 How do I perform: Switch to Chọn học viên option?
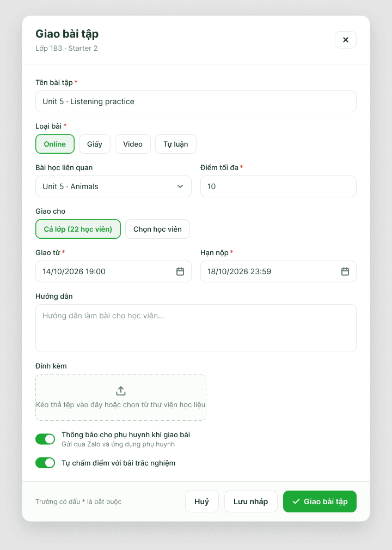point(158,229)
